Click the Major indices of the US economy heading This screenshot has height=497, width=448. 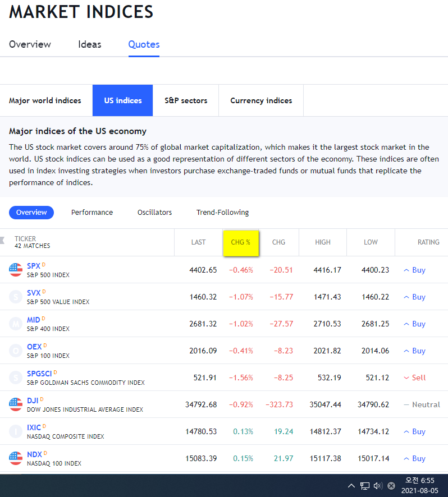point(77,131)
